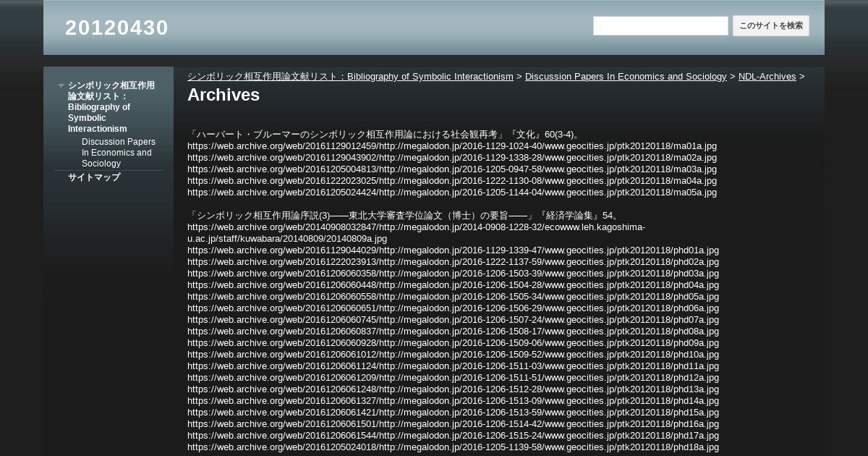
Task: Click the archive URL ending phd13a.jpg
Action: [453, 389]
